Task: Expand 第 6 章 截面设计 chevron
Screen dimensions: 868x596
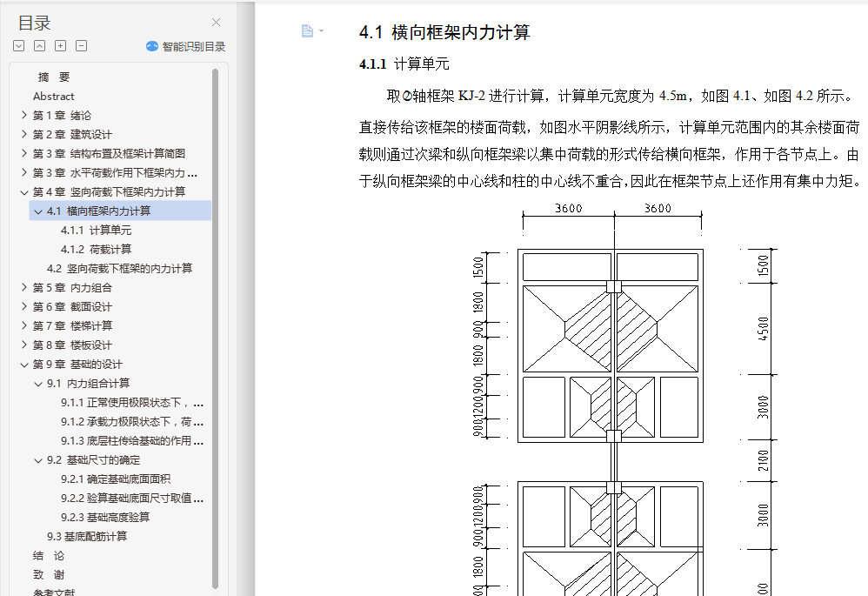Action: [x=23, y=306]
